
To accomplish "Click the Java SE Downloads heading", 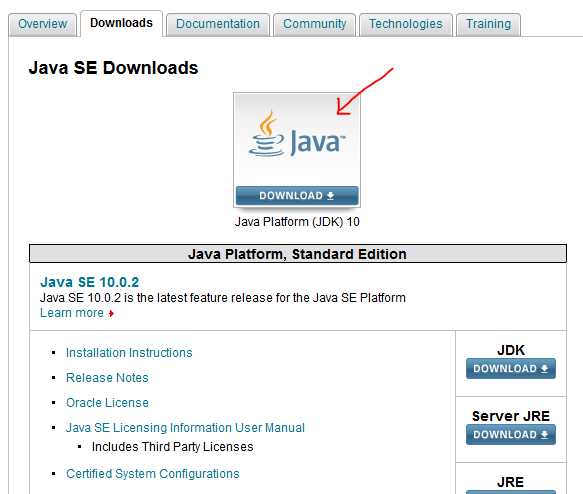I will (x=113, y=68).
